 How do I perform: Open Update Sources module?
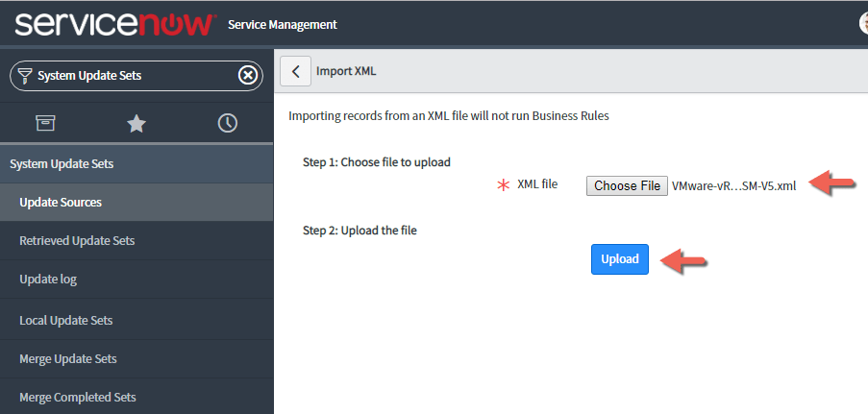[x=61, y=203]
